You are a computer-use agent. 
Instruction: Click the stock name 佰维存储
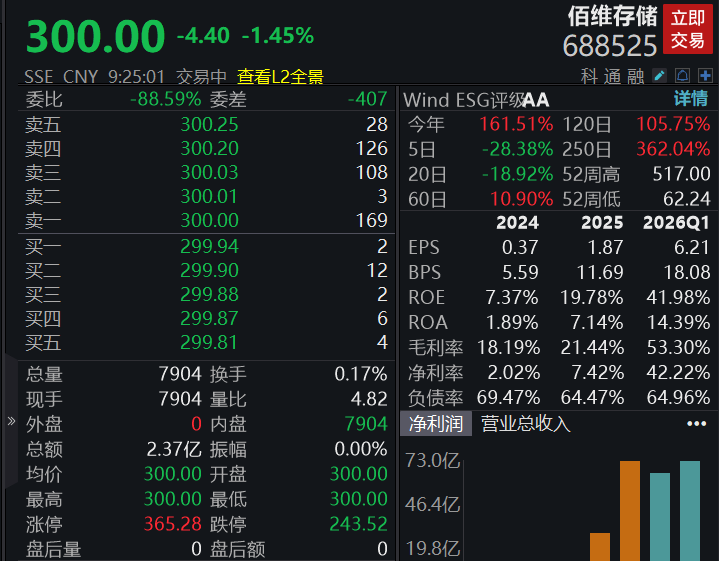pos(612,16)
